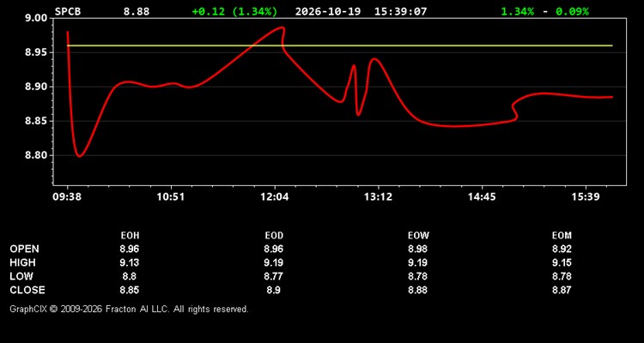The height and width of the screenshot is (343, 644).
Task: Click the +0.12 (1.34%) change indicator
Action: tap(234, 11)
